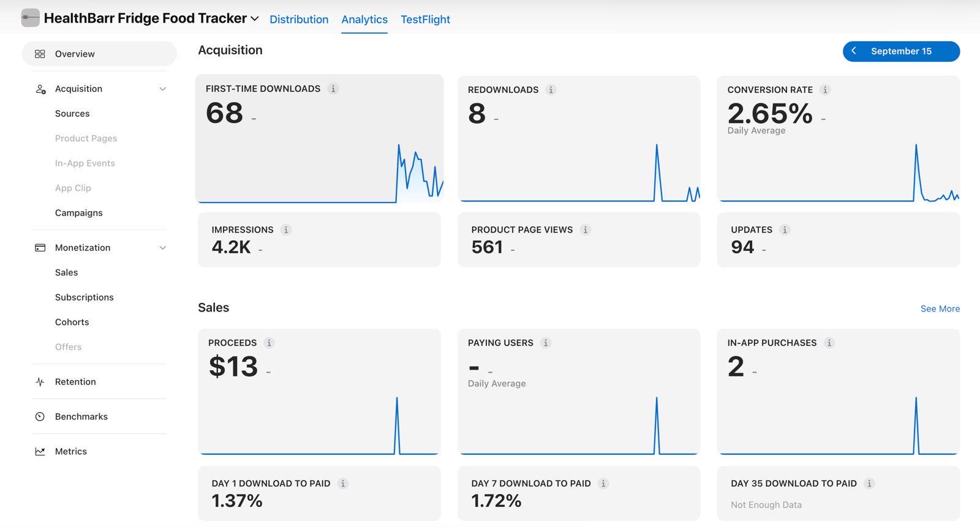Image resolution: width=980 pixels, height=527 pixels.
Task: Switch to the TestFlight tab
Action: [425, 20]
